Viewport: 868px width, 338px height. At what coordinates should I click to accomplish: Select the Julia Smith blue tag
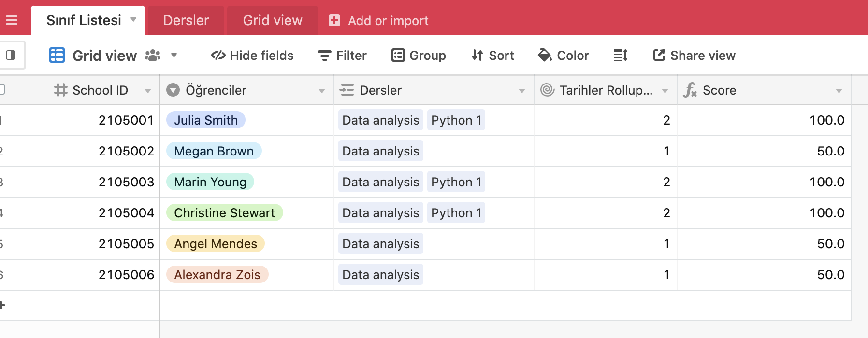pos(206,120)
